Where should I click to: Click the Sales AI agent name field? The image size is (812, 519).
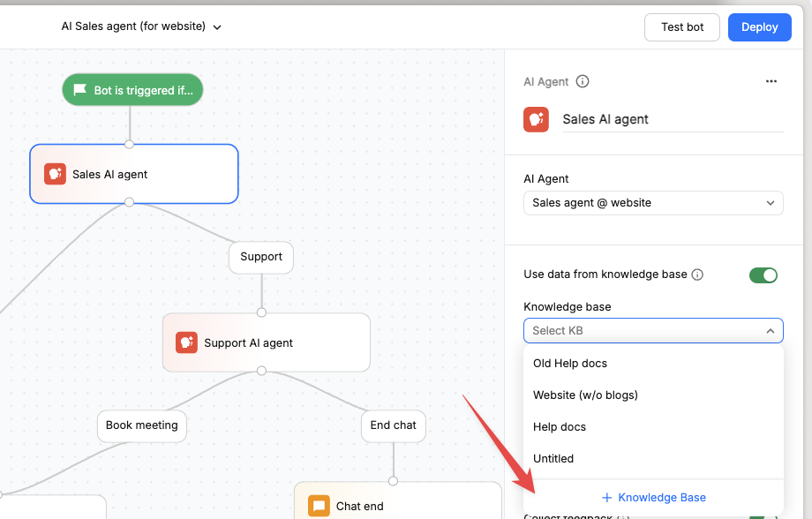[673, 119]
